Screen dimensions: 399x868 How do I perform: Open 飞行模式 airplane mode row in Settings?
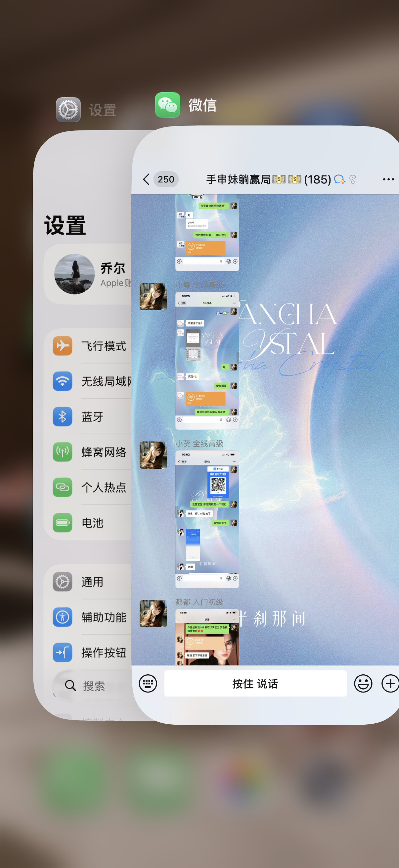coord(88,346)
